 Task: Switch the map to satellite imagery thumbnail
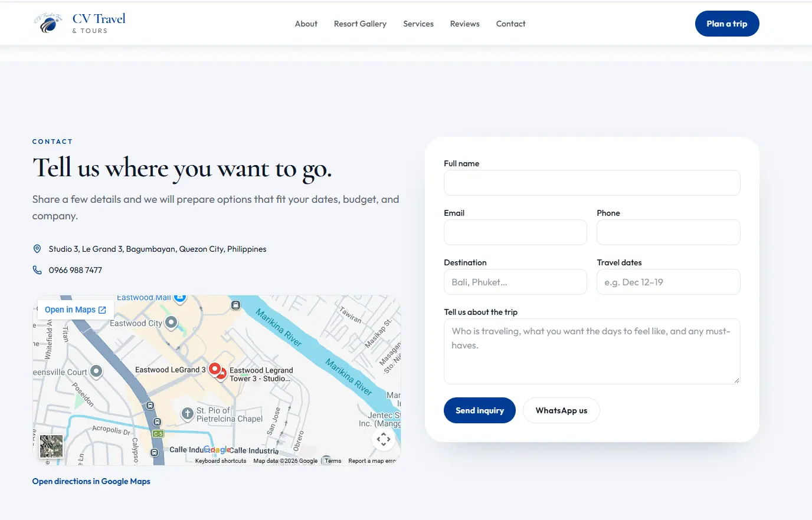51,446
